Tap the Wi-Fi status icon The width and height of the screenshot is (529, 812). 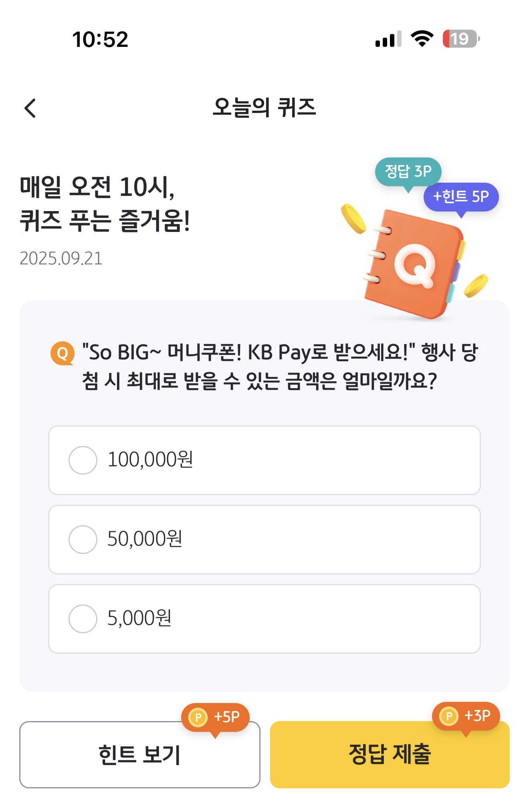pos(422,39)
